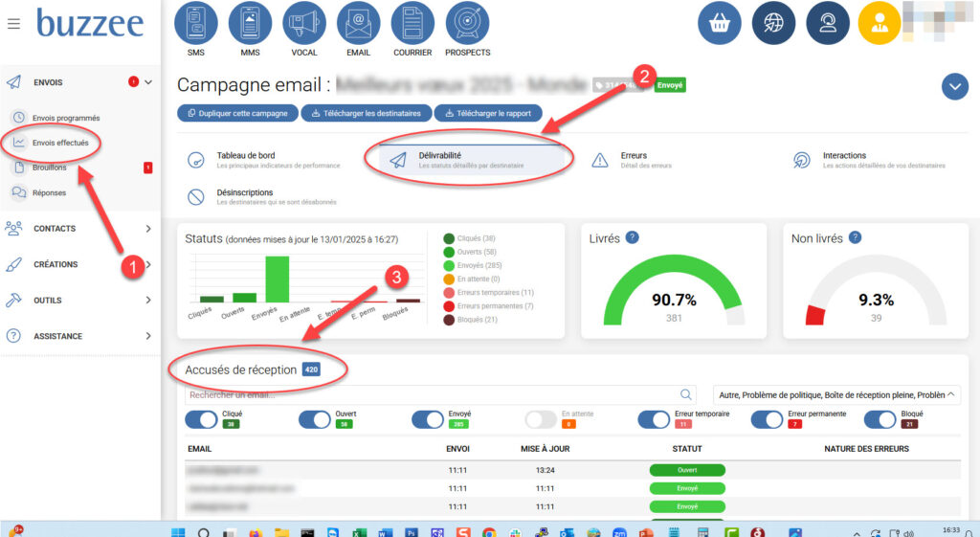Open Brouillons in the sidebar
The height and width of the screenshot is (537, 980).
49,168
